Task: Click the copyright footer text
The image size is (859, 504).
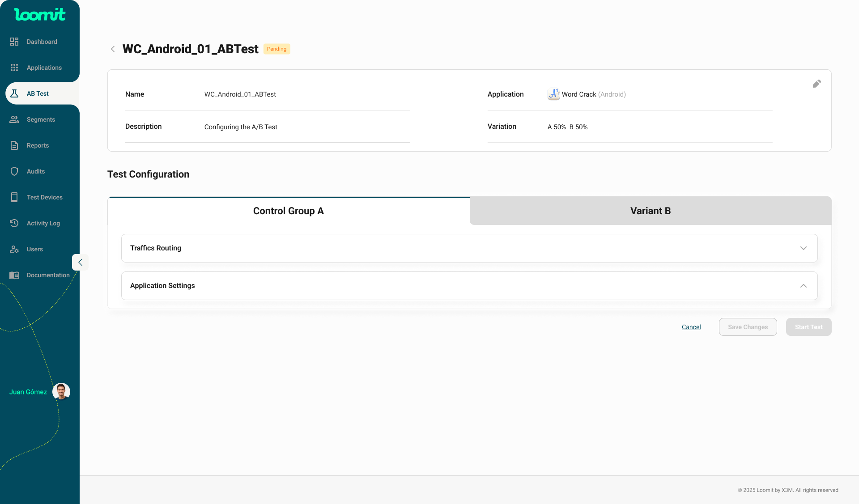Action: click(x=788, y=490)
